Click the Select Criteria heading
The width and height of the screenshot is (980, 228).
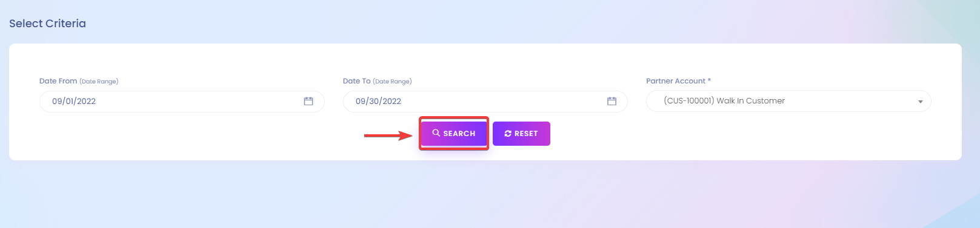[x=47, y=24]
